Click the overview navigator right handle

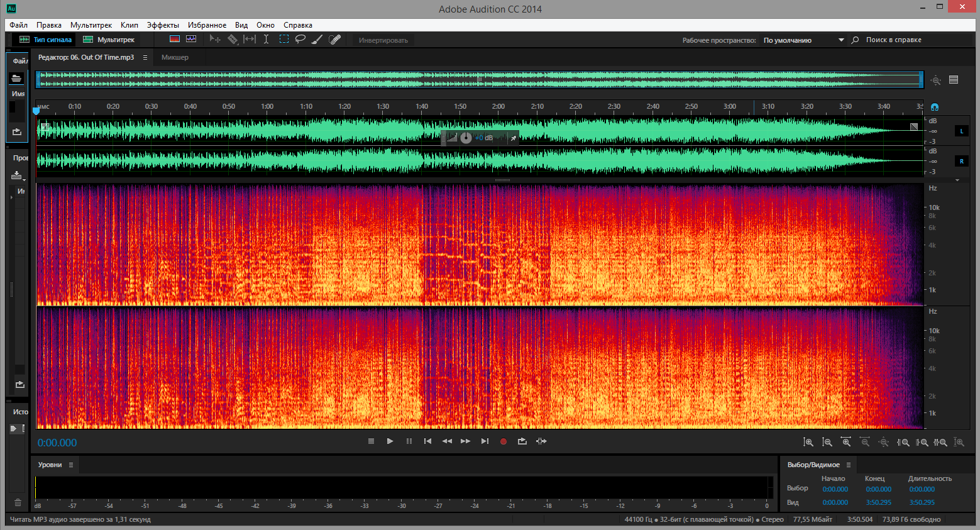921,79
